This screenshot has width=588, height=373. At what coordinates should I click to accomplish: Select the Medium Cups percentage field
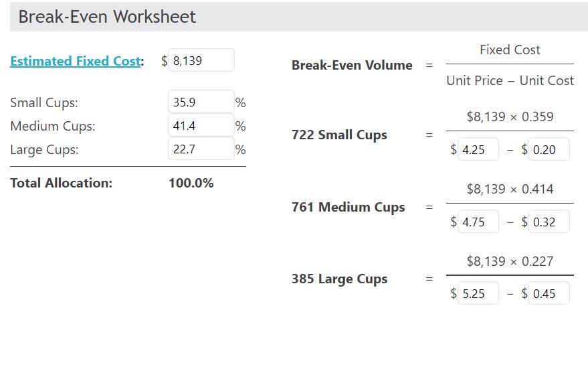pos(201,125)
